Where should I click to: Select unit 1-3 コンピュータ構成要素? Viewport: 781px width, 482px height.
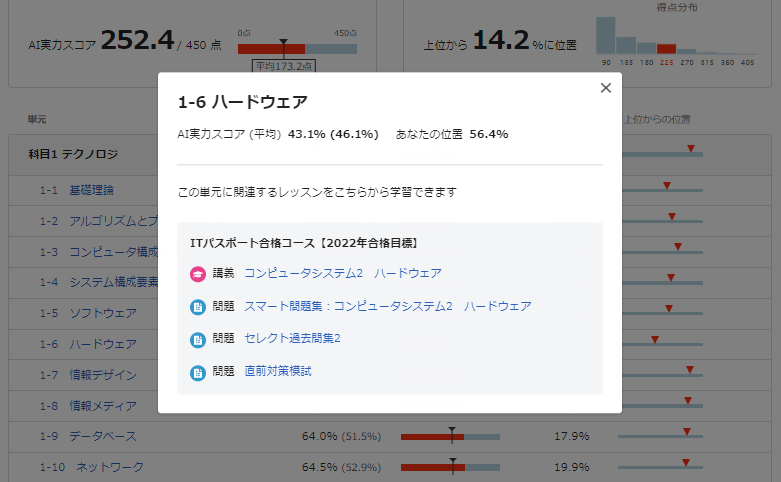point(99,252)
